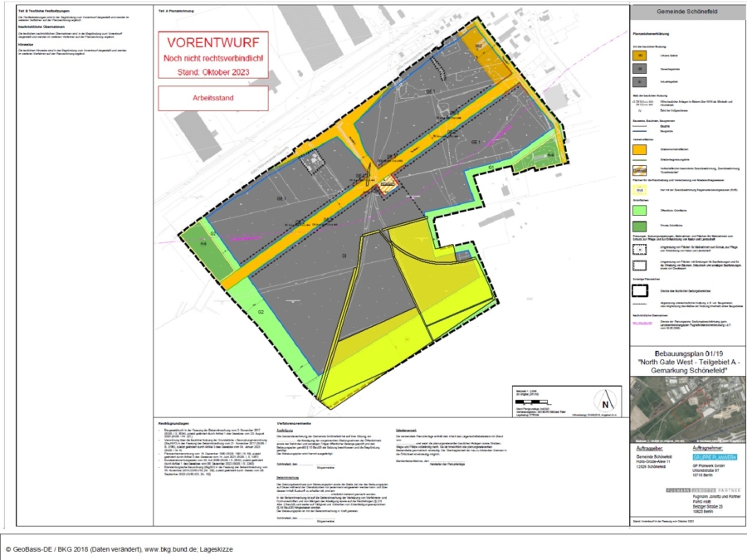Click the "Bebauungsplan 01/19" title

click(x=688, y=353)
